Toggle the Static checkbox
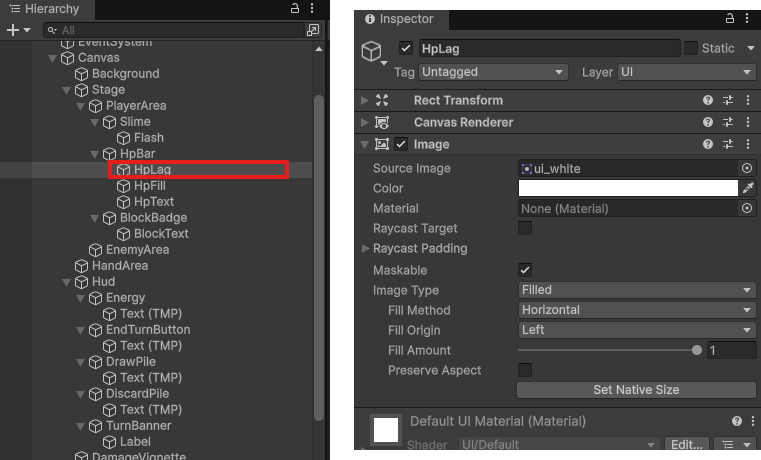This screenshot has height=460, width=761. [x=691, y=48]
